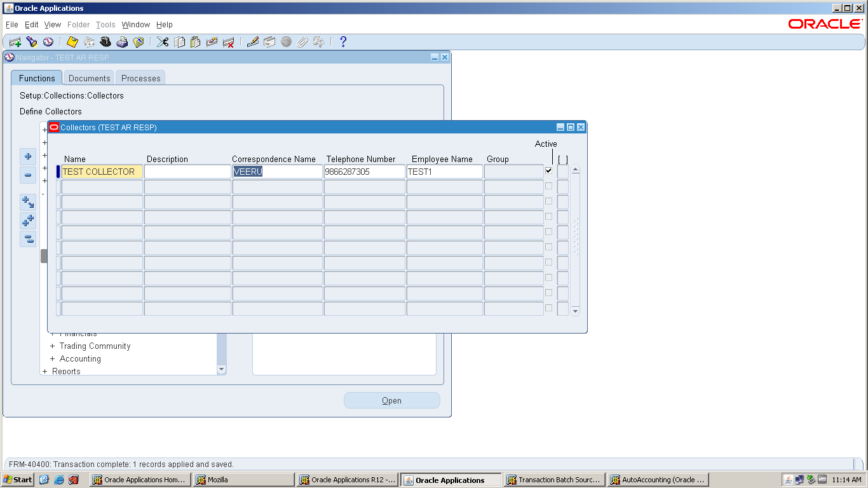The height and width of the screenshot is (488, 868).
Task: Click the Delete Record red X icon
Action: tap(229, 42)
